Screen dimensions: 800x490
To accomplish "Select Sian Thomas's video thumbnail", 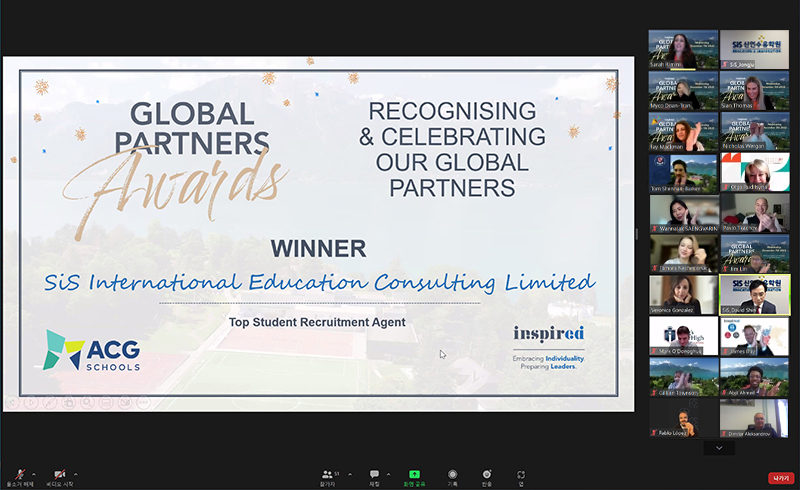I will 755,90.
